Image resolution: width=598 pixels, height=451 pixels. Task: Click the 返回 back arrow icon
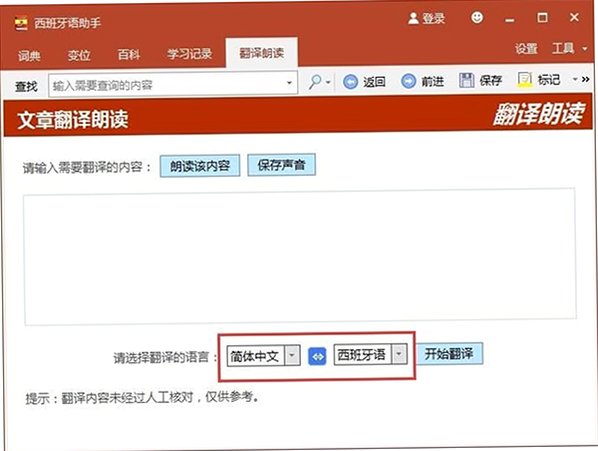(x=350, y=82)
